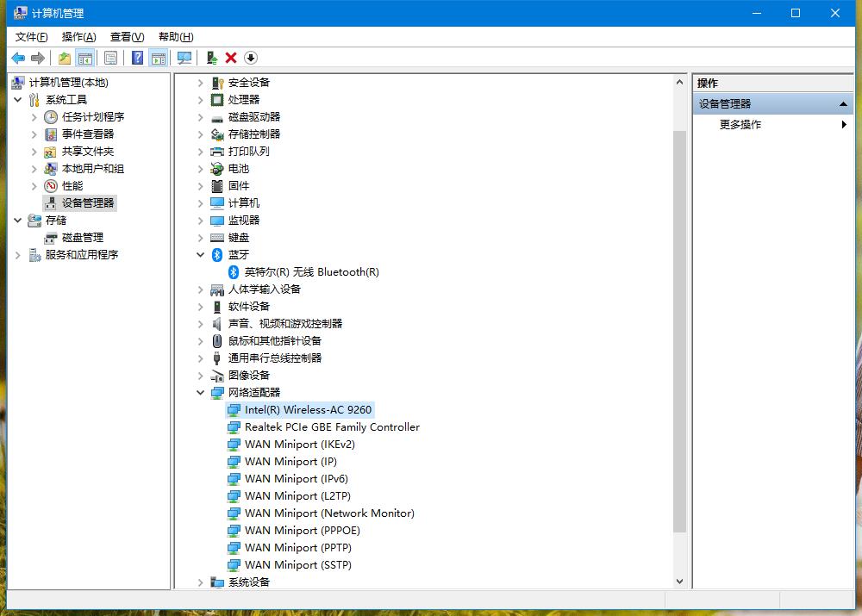Expand the 系统设备 category
This screenshot has height=616, width=862.
(x=201, y=582)
